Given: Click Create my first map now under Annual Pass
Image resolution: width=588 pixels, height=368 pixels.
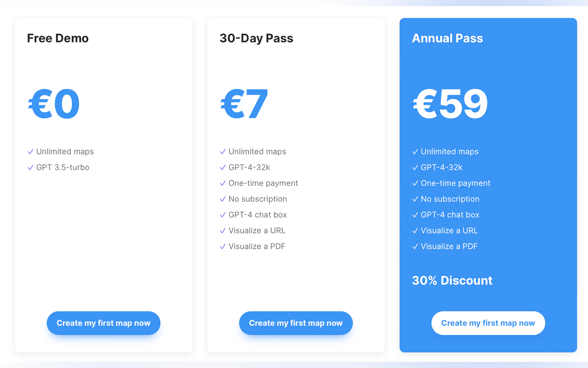Looking at the screenshot, I should 488,323.
